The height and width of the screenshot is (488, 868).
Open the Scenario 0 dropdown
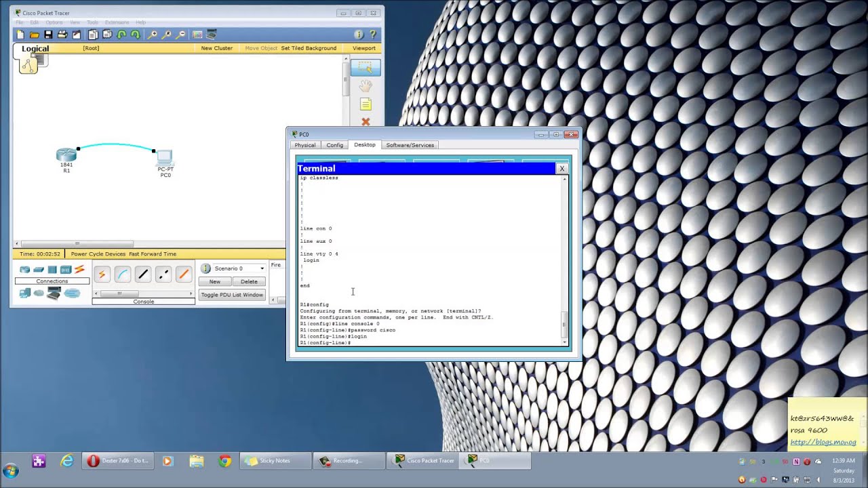coord(239,268)
